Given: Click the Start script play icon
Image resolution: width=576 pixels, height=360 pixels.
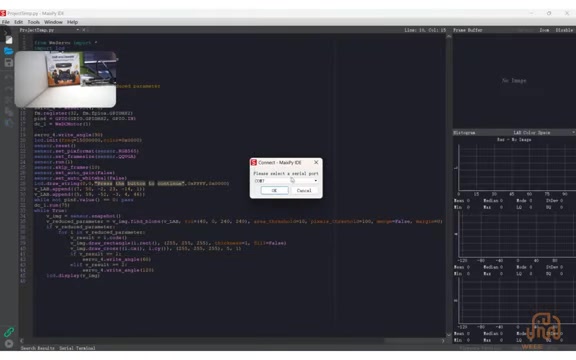Looking at the screenshot, I should pyautogui.click(x=9, y=344).
